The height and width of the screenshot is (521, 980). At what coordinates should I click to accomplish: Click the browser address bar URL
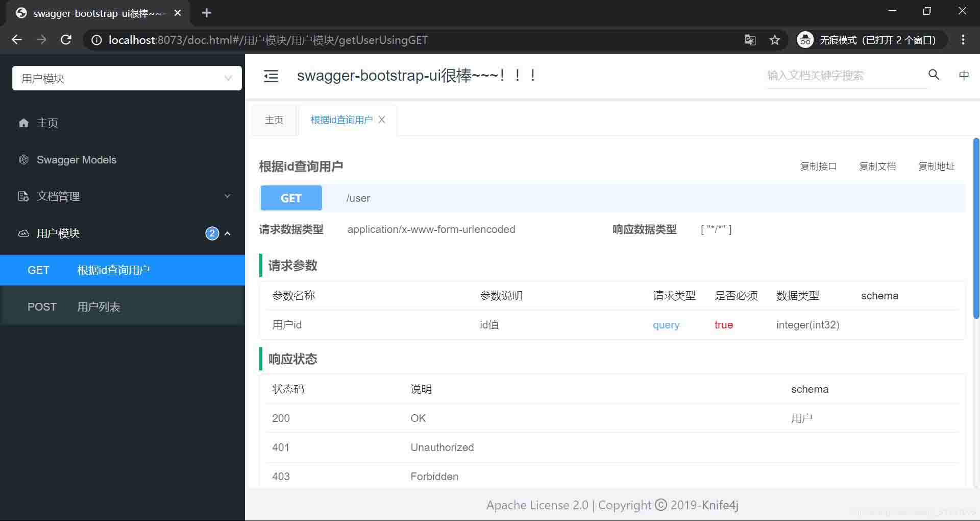point(268,40)
